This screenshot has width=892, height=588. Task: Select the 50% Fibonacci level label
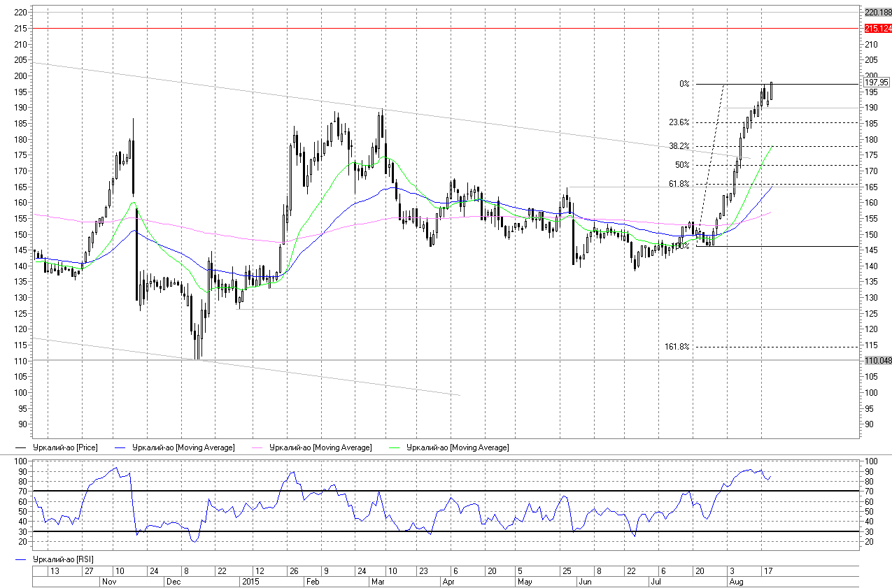[682, 165]
